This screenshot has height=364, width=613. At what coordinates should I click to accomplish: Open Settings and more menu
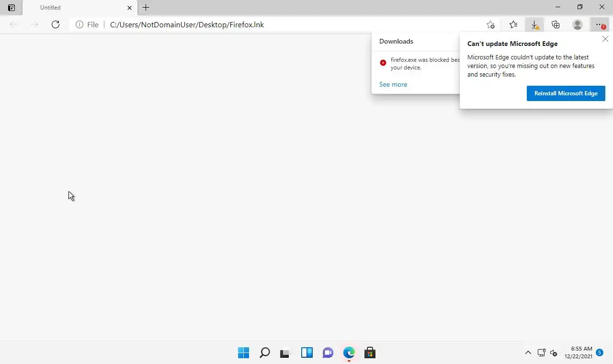pos(600,24)
